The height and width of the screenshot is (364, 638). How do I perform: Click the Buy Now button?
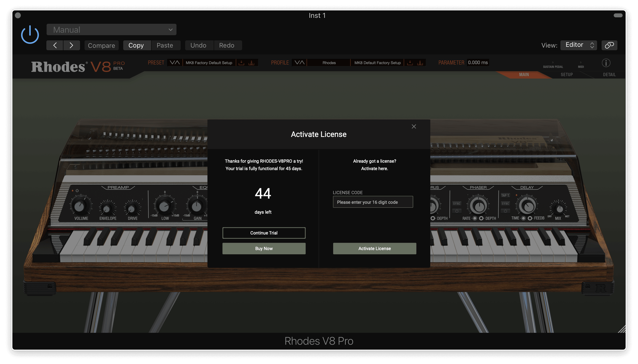[x=264, y=249]
